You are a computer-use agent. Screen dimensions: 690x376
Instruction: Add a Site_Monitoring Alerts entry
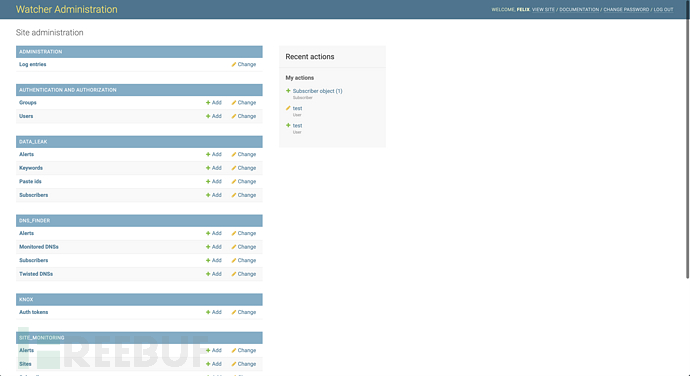214,350
